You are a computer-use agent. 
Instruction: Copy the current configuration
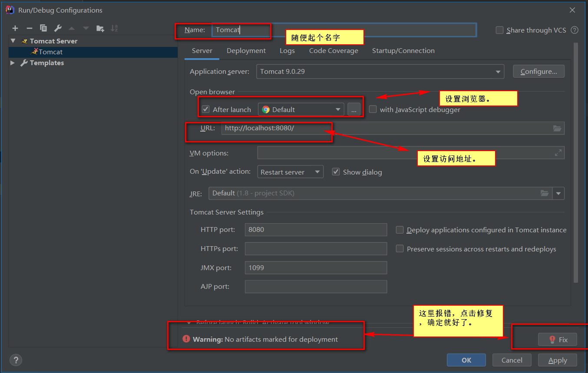pyautogui.click(x=43, y=28)
